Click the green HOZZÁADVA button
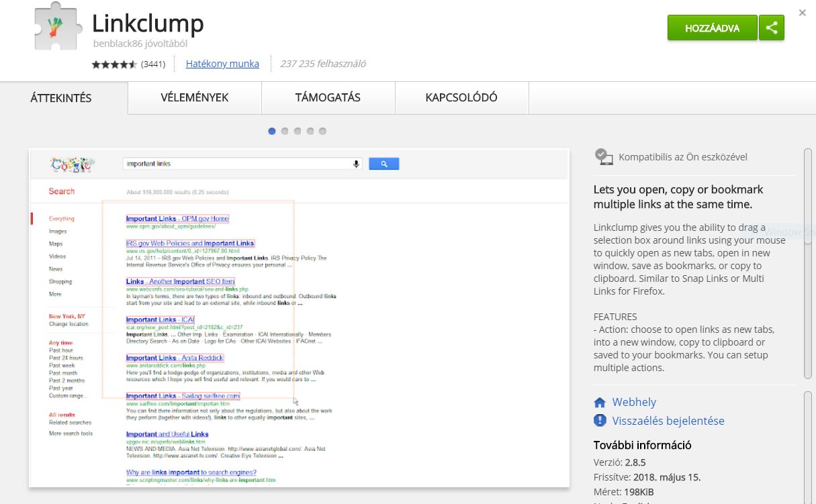The image size is (816, 504). click(x=712, y=28)
